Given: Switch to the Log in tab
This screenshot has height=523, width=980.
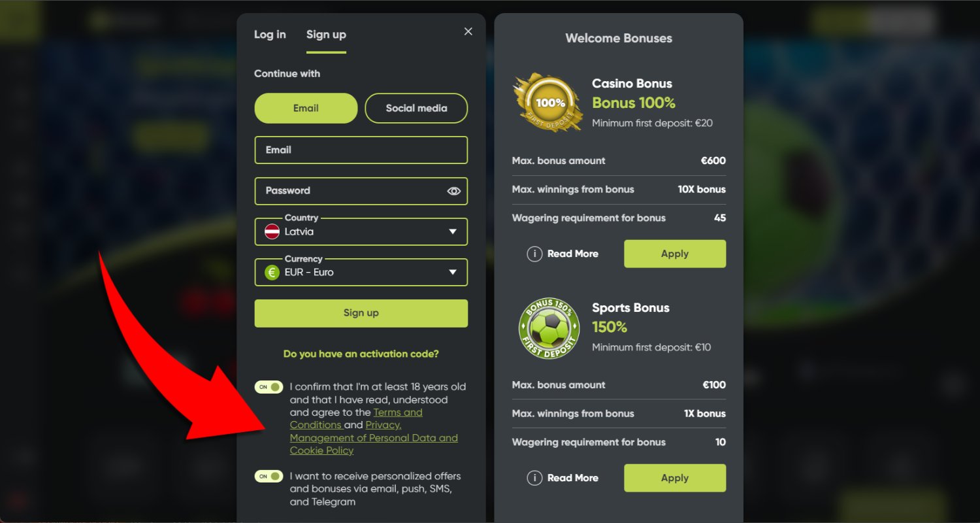Looking at the screenshot, I should (270, 35).
